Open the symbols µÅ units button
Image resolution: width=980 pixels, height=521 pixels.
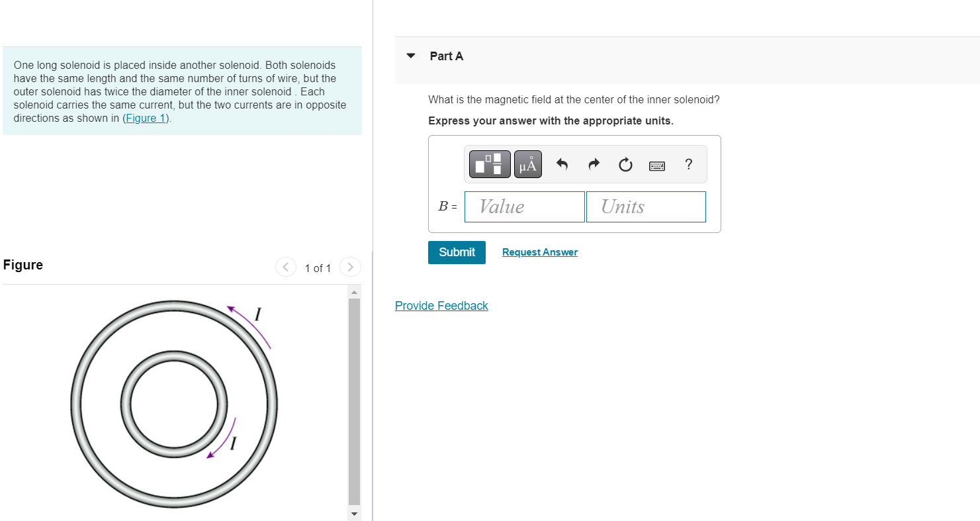tap(527, 164)
